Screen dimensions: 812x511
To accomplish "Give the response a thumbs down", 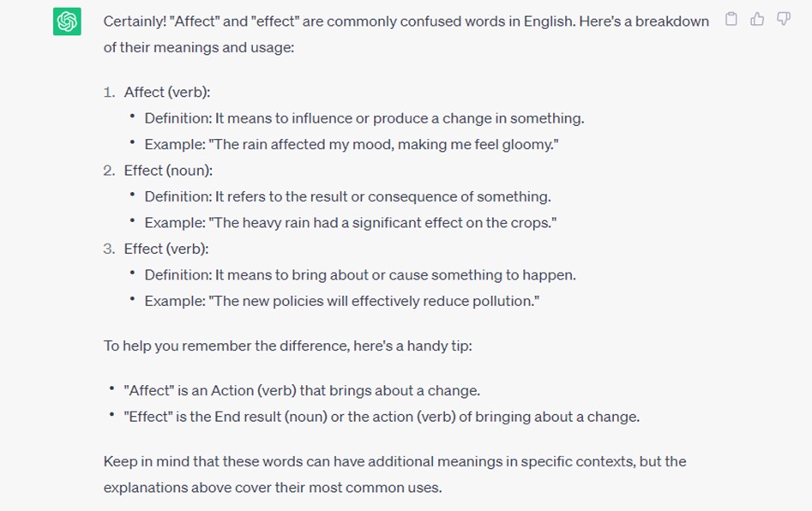I will 783,19.
